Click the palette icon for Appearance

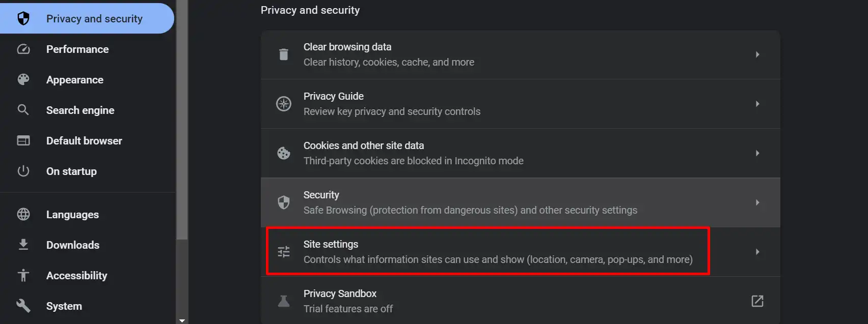[23, 80]
